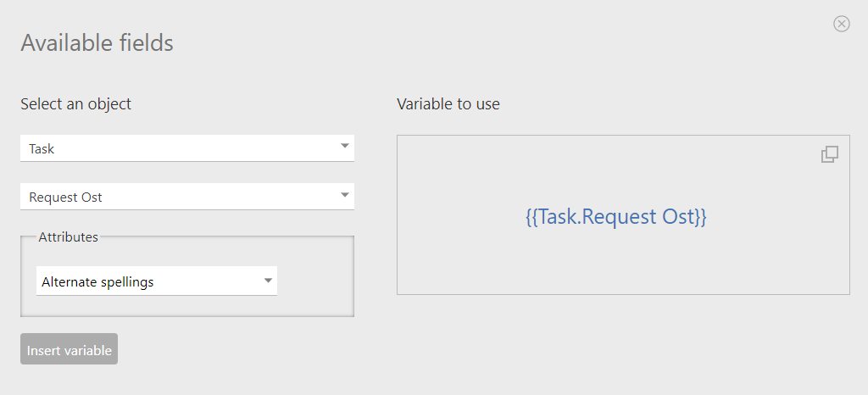The width and height of the screenshot is (868, 395).
Task: Click the Select an object label
Action: point(75,103)
